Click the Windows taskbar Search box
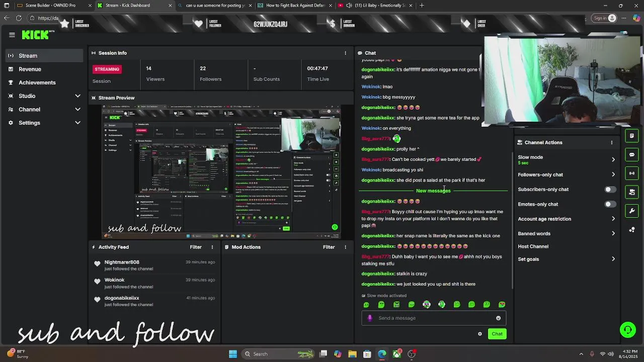The image size is (644, 362). [278, 354]
